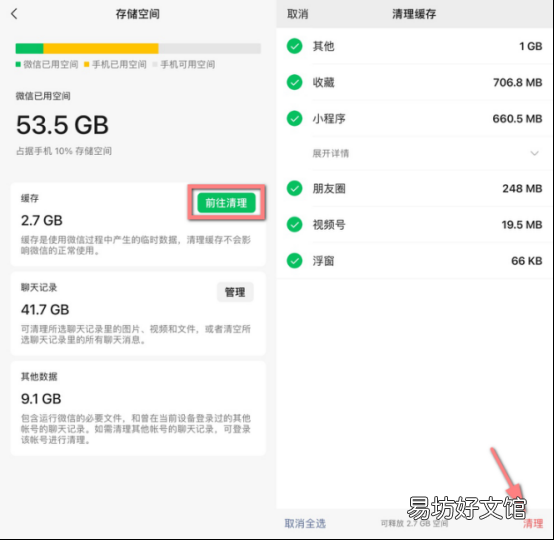
Task: Click the 41.7 GB chat records size
Action: click(45, 310)
